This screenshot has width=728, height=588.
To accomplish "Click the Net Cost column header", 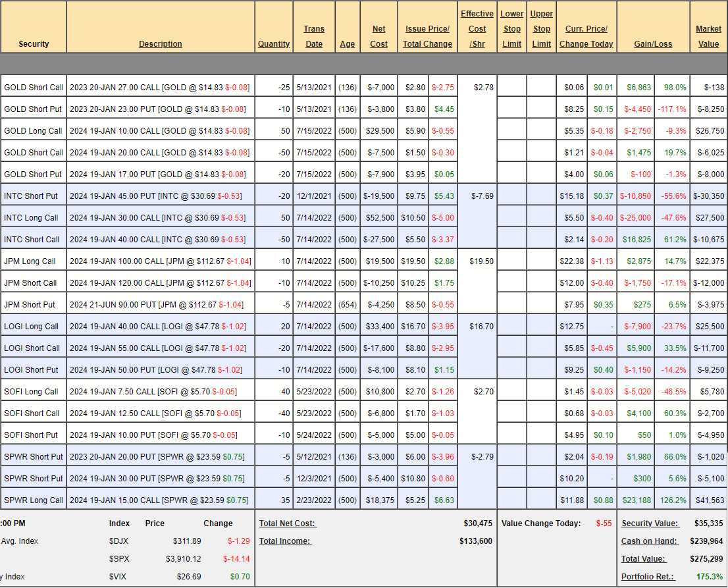I will [379, 36].
